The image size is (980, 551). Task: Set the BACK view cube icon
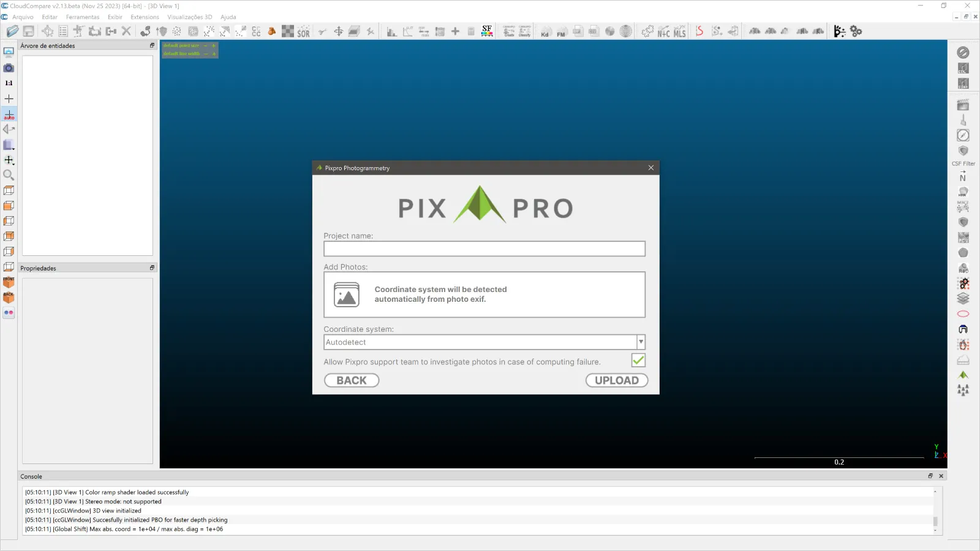pyautogui.click(x=9, y=298)
